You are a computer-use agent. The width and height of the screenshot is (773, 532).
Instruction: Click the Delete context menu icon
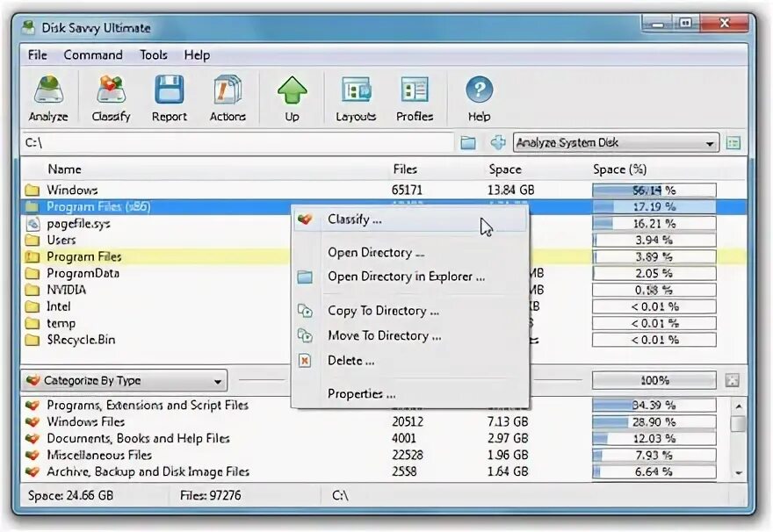pyautogui.click(x=305, y=361)
